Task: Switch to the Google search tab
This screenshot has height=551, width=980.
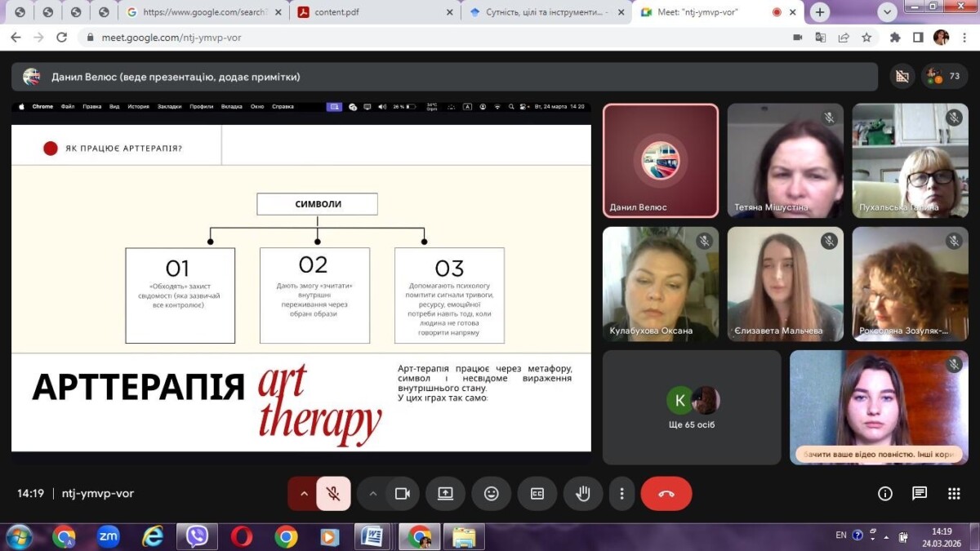Action: (203, 12)
